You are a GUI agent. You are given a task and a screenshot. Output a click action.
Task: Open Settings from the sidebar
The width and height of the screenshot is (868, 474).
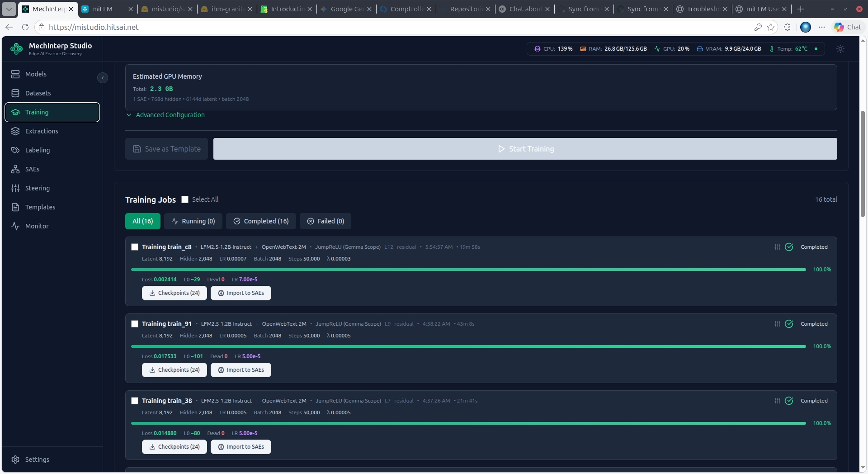coord(52,460)
